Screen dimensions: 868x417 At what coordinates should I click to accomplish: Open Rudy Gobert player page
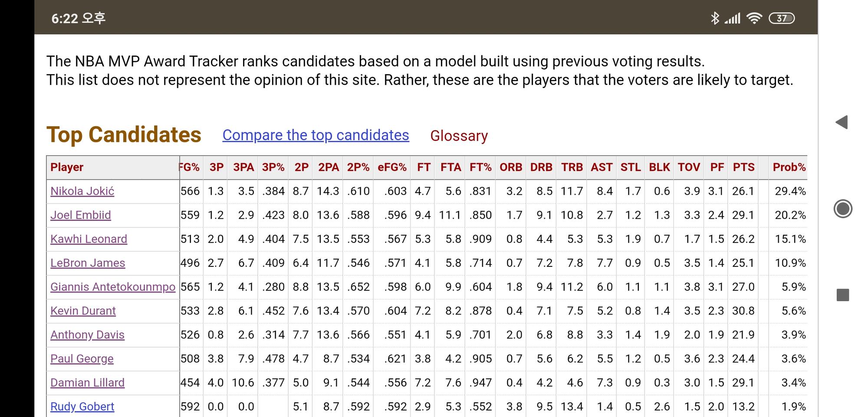tap(82, 407)
